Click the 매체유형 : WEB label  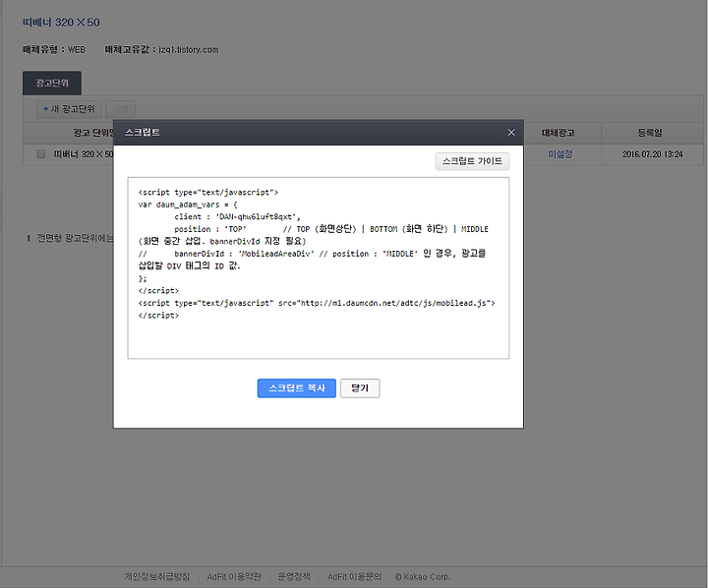54,50
